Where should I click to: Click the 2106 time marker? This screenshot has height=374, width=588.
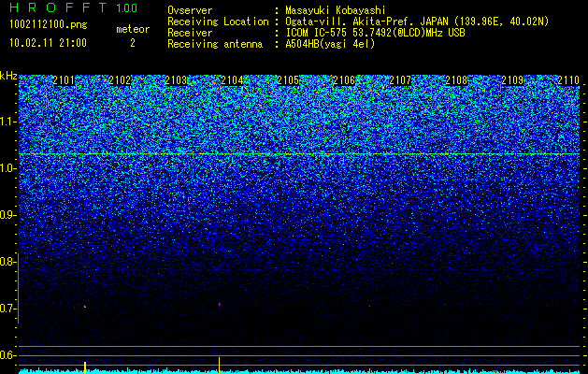[344, 80]
